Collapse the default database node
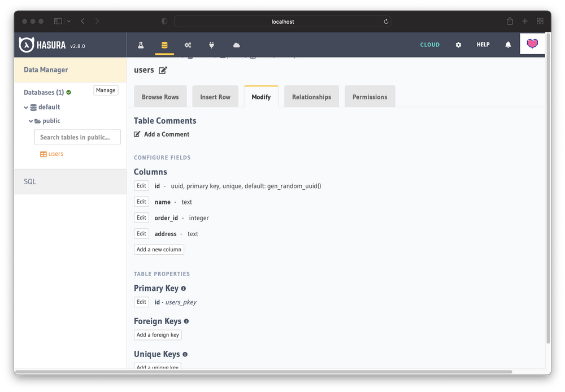Viewport: 565px width, 392px height. tap(26, 107)
